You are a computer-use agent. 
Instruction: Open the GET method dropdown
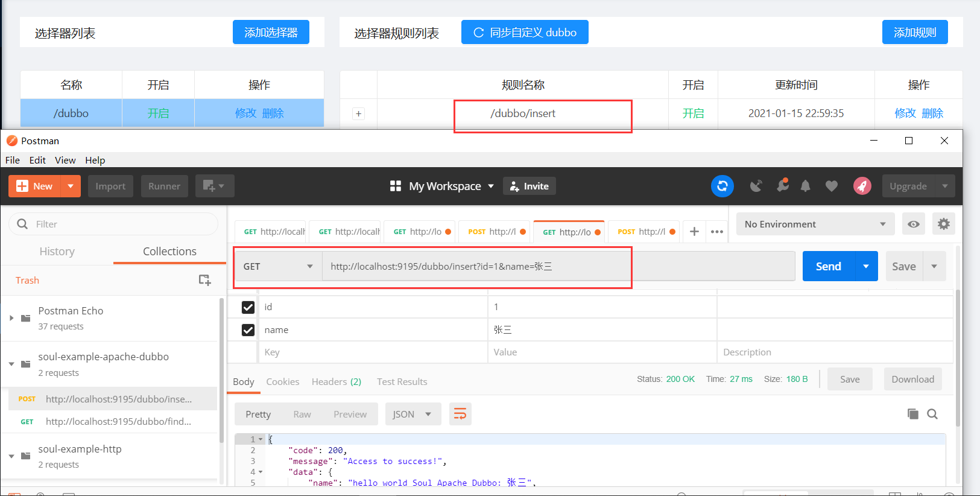click(278, 266)
